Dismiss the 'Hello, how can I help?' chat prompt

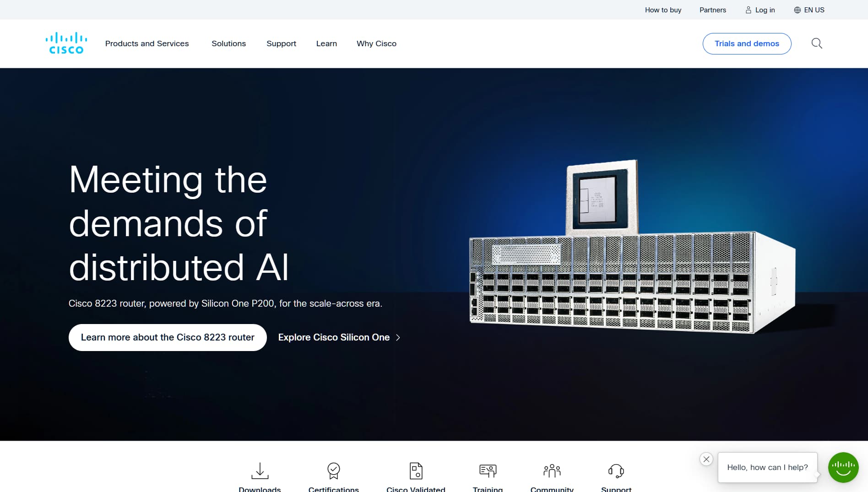pos(706,459)
